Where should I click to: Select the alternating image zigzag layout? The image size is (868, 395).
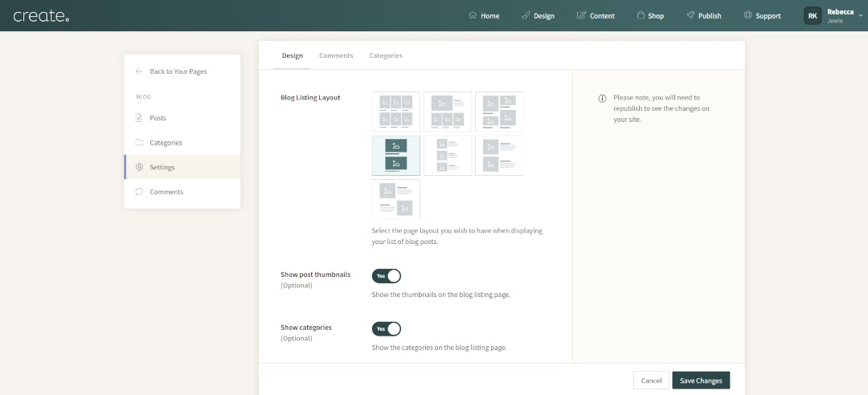(x=396, y=199)
